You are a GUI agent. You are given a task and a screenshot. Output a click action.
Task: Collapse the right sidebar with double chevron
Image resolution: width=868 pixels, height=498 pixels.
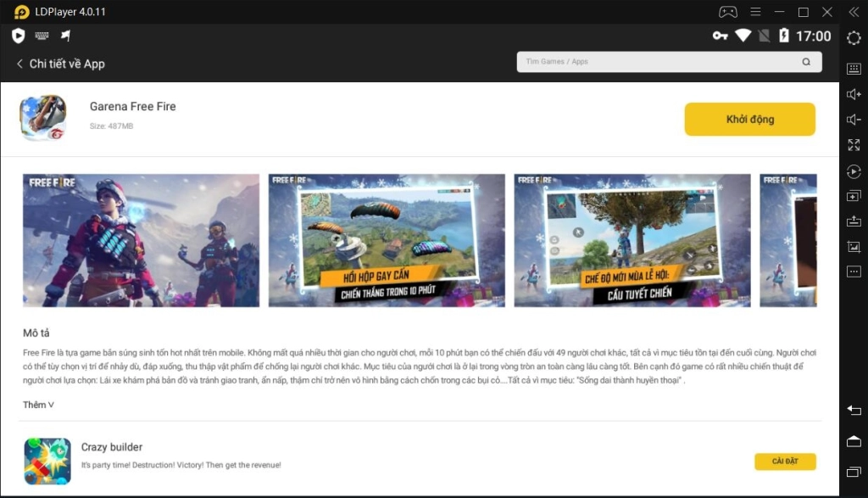(853, 12)
